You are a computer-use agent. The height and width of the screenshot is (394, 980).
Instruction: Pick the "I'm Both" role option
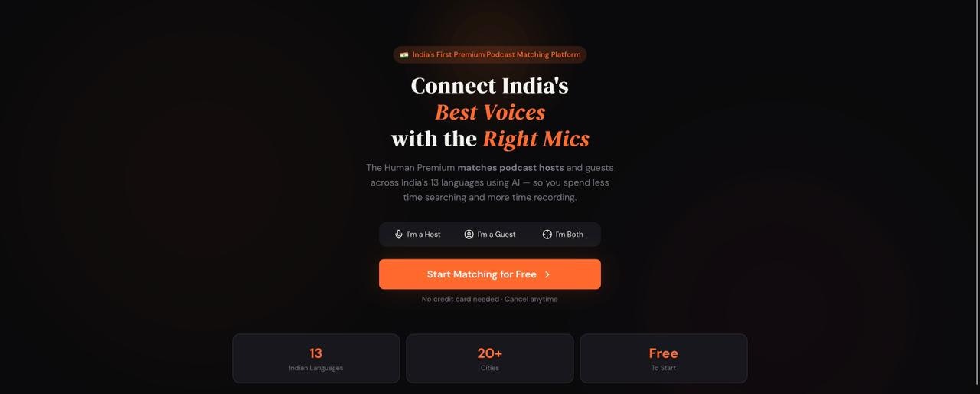[x=563, y=235]
